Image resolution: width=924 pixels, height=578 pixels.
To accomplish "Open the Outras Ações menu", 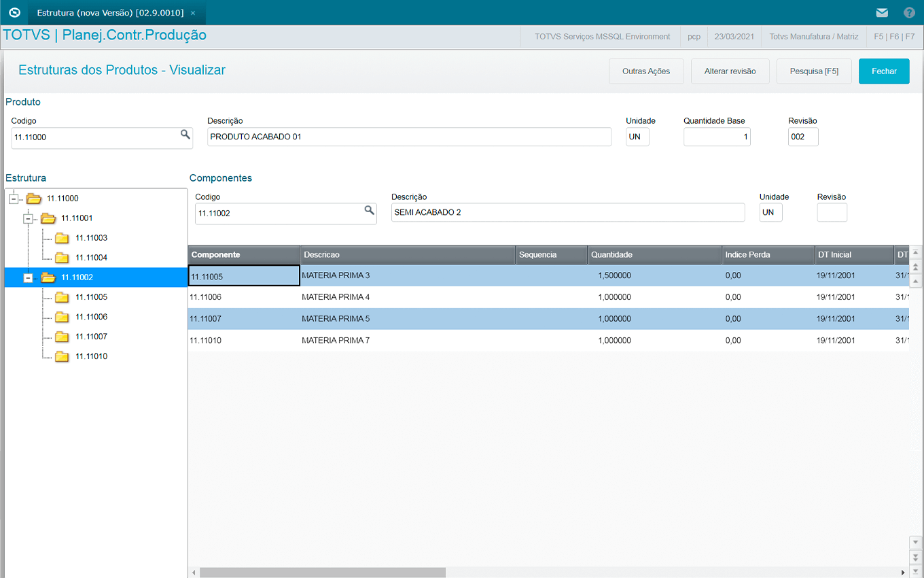I will pyautogui.click(x=645, y=71).
